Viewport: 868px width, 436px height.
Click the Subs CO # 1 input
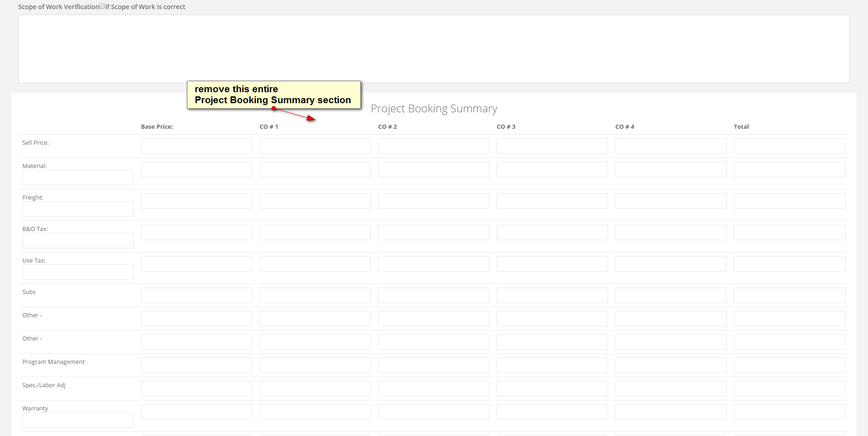[315, 295]
